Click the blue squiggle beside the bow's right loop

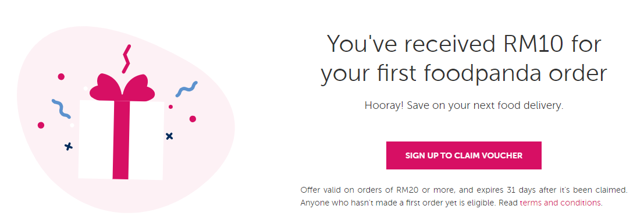[x=187, y=89]
